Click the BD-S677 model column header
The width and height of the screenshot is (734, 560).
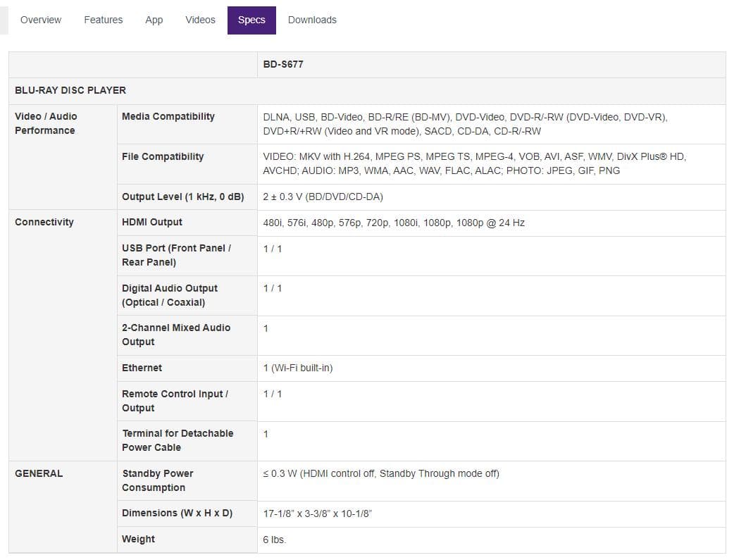pyautogui.click(x=283, y=64)
